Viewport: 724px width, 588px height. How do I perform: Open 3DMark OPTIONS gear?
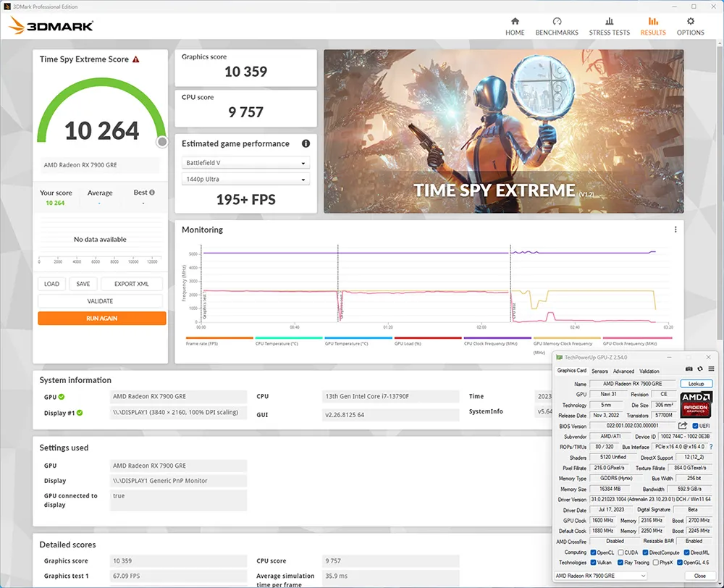pyautogui.click(x=690, y=27)
